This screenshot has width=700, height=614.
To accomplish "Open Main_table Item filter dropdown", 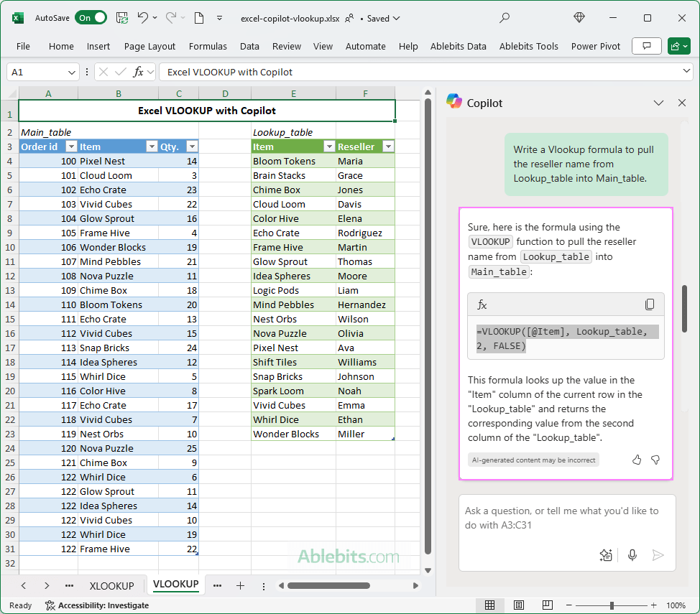I will coord(152,146).
